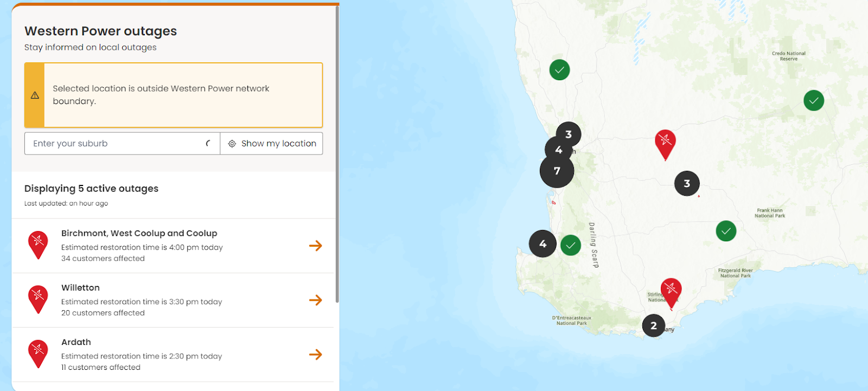Click Frank Hann National Park map label

770,213
